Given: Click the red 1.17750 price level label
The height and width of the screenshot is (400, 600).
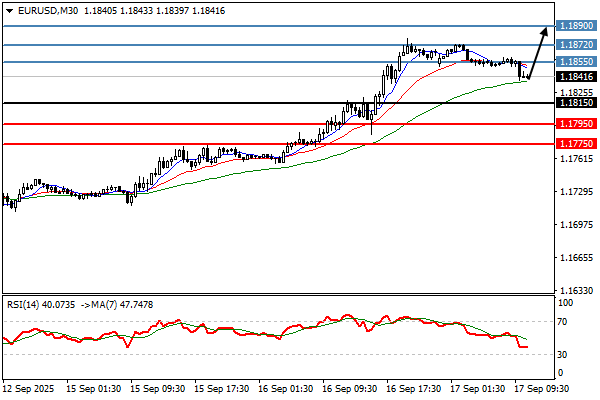Looking at the screenshot, I should point(576,144).
